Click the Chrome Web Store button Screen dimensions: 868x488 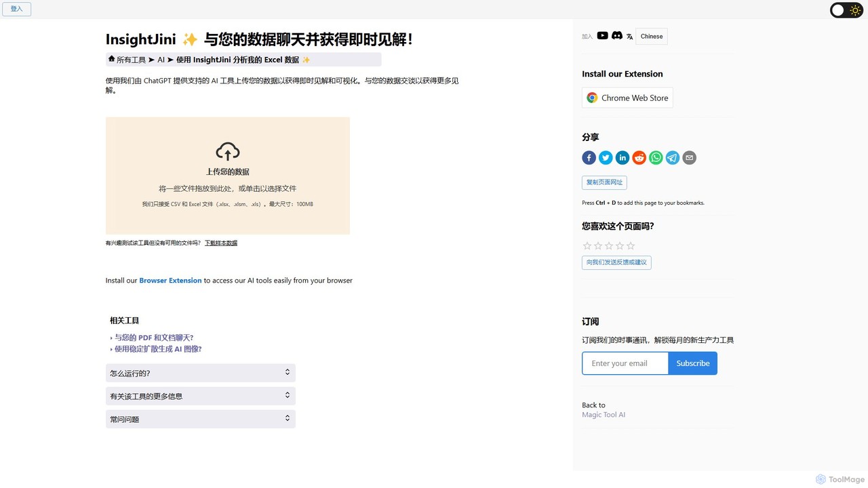(x=627, y=98)
